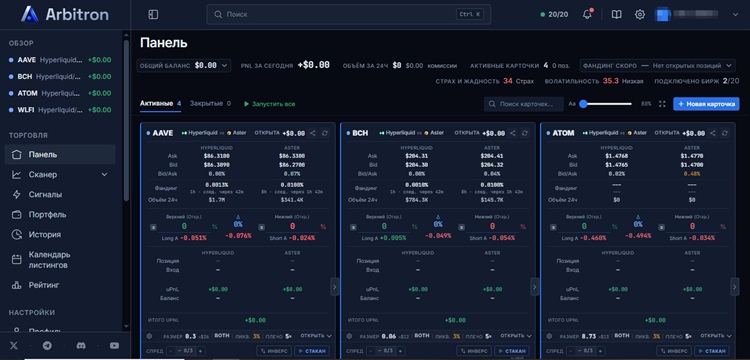Image resolution: width=750 pixels, height=360 pixels.
Task: Decrease BCH spread with minus button
Action: tap(371, 351)
